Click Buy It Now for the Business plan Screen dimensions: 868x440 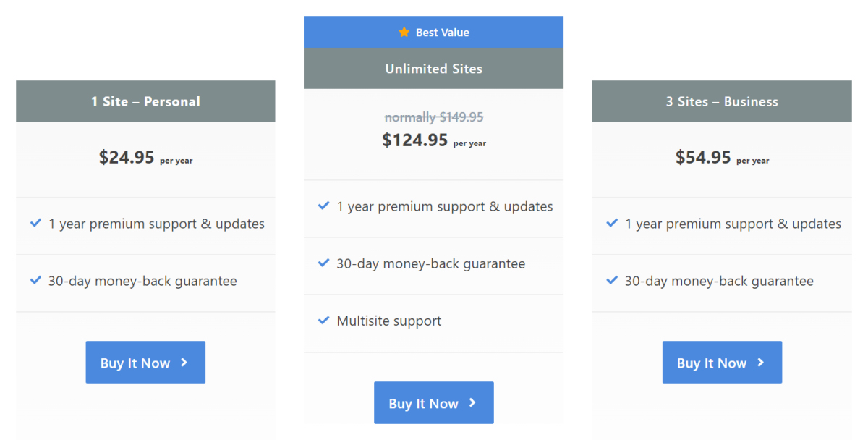(722, 362)
